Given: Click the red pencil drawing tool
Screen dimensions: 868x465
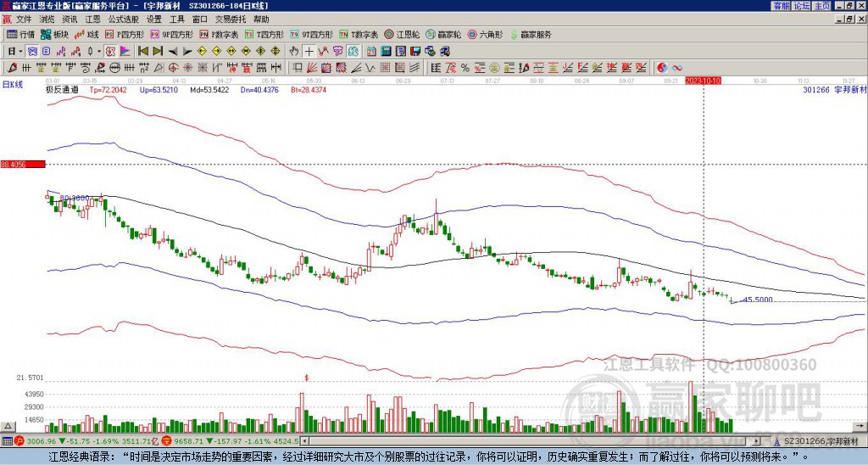Looking at the screenshot, I should pyautogui.click(x=10, y=68).
